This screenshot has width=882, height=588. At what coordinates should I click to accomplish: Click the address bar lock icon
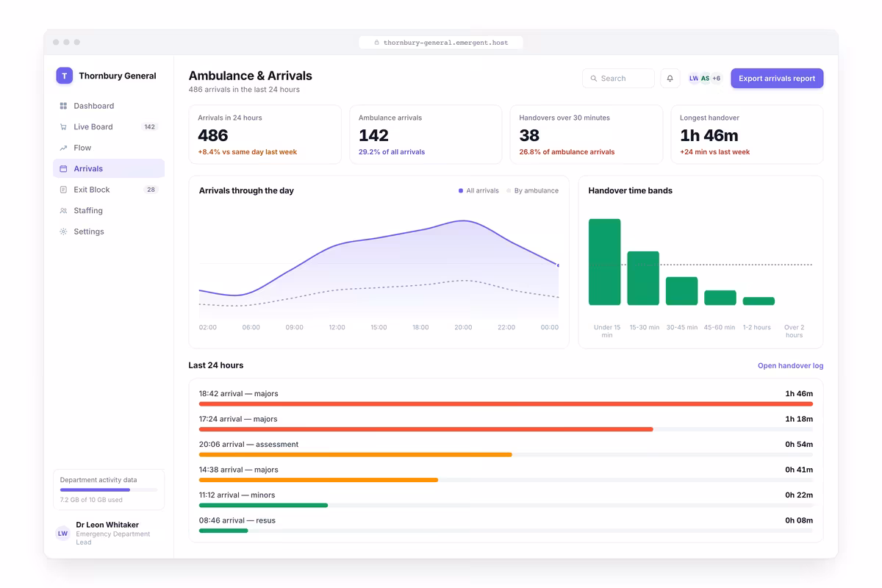(377, 43)
